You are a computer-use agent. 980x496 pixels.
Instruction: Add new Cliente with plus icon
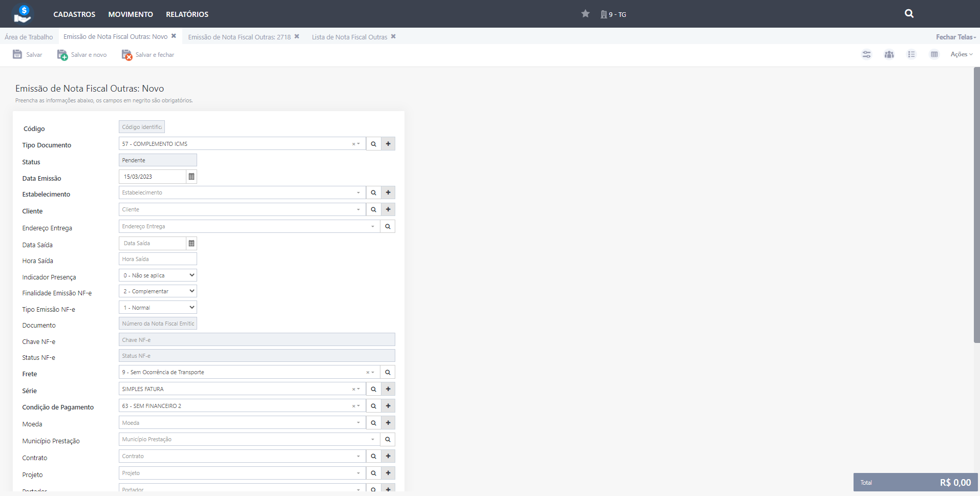coord(388,209)
